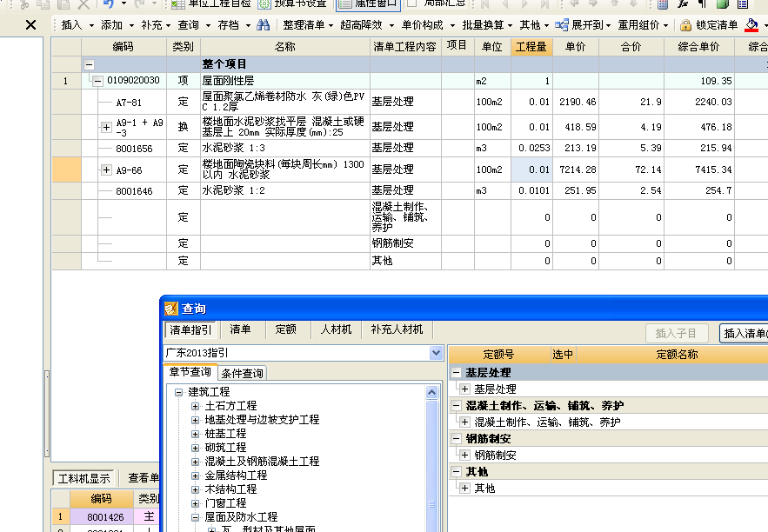The image size is (768, 532).
Task: Click the binoculars find icon
Action: click(x=263, y=25)
